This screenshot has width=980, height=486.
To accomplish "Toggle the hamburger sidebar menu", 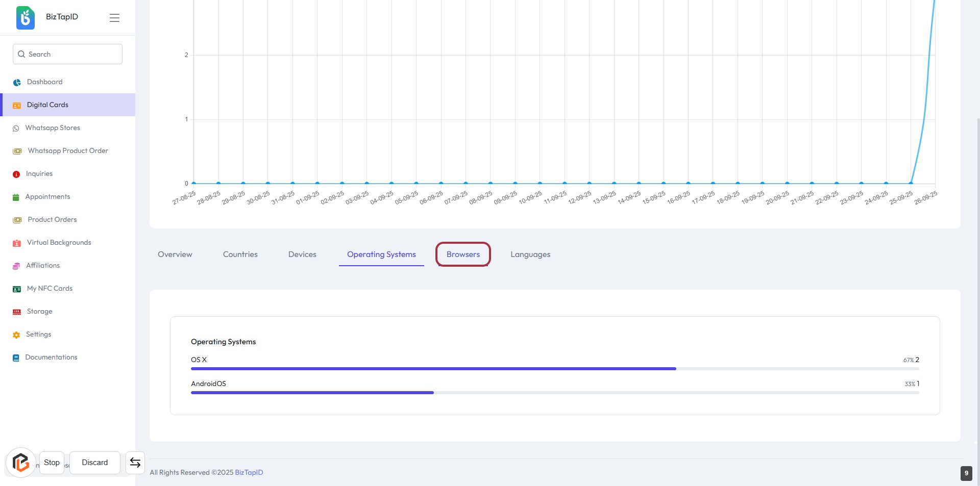I will pos(114,18).
